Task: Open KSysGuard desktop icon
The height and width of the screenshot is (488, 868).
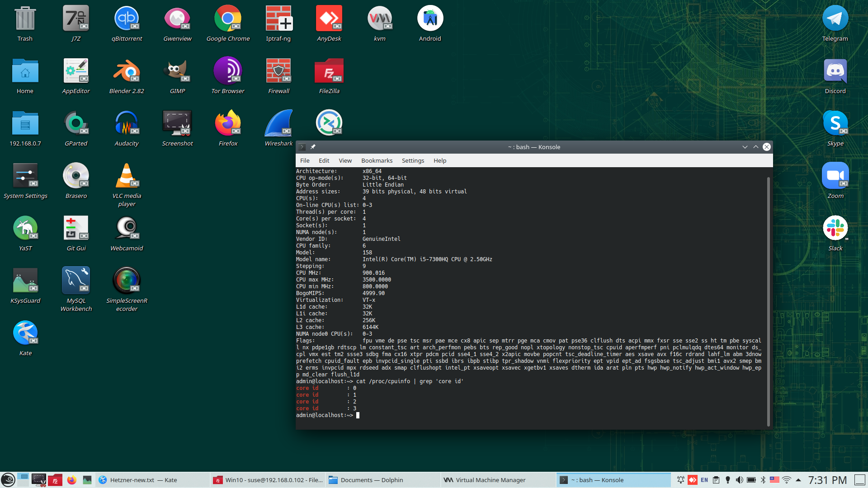Action: [x=25, y=281]
